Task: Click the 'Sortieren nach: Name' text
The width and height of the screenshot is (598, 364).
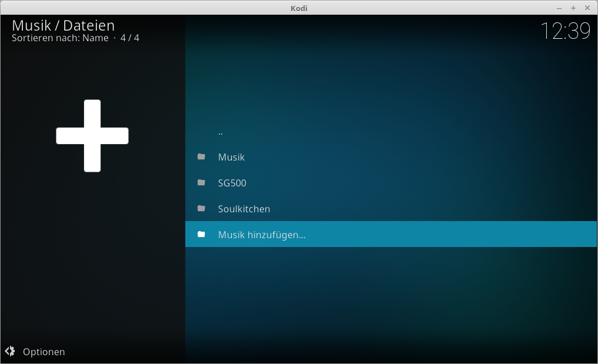Action: coord(60,38)
